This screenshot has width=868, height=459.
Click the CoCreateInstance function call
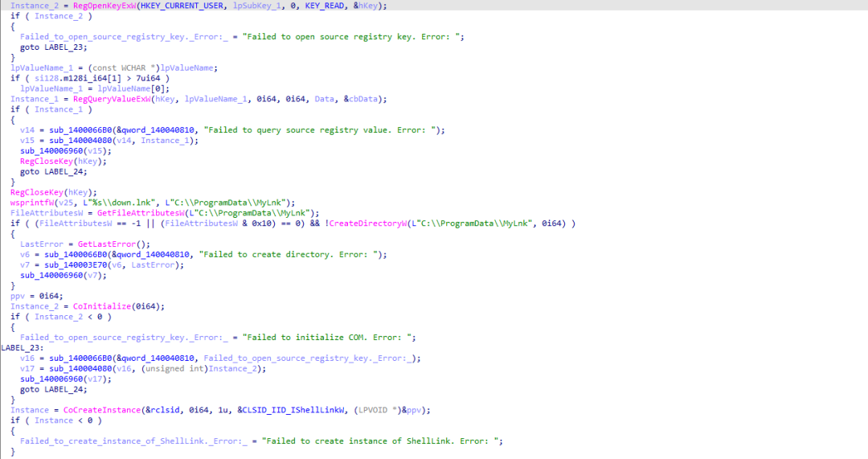point(102,410)
